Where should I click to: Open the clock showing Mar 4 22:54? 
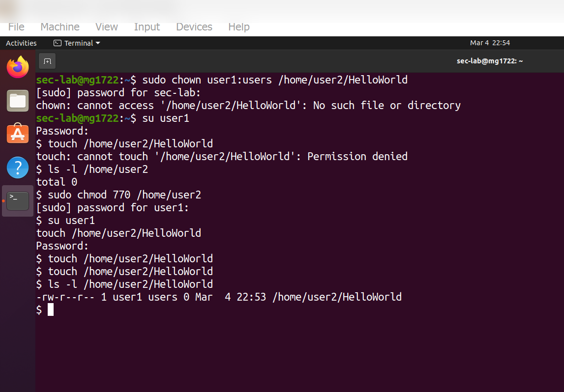tap(490, 43)
